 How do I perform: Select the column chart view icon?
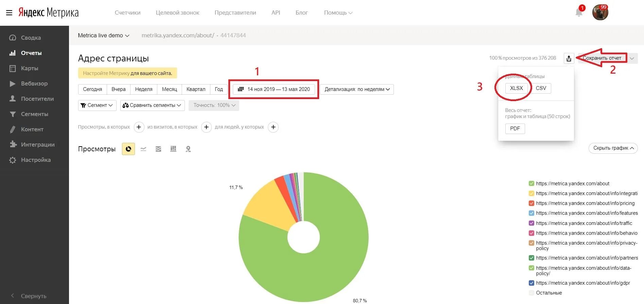(x=173, y=149)
